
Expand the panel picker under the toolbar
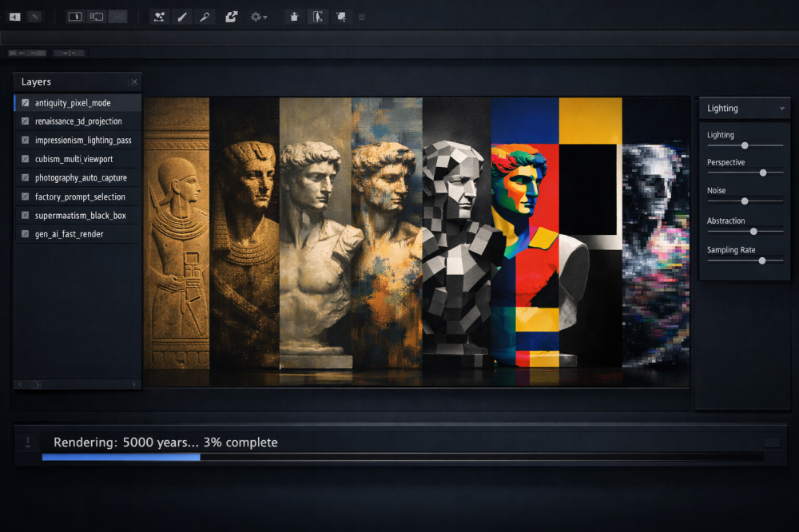click(x=70, y=53)
